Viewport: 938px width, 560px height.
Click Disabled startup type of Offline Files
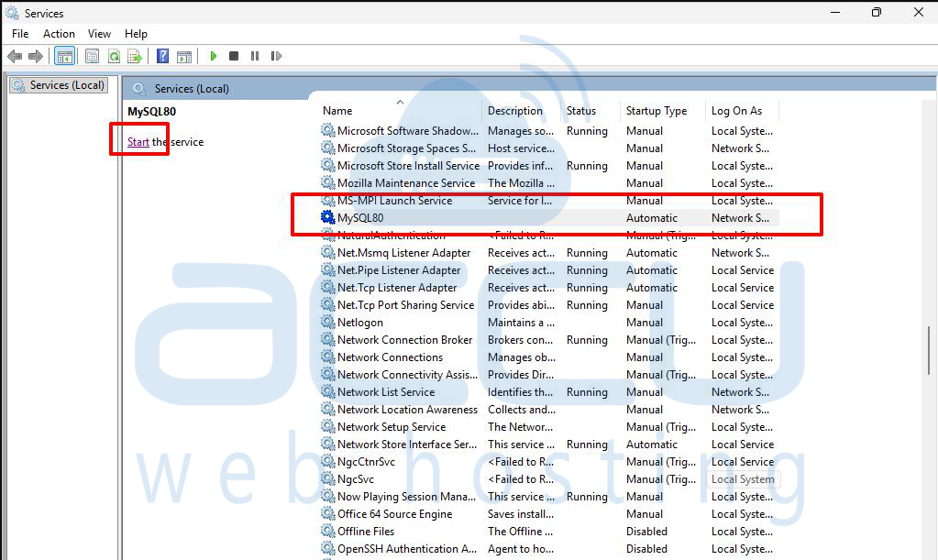646,532
